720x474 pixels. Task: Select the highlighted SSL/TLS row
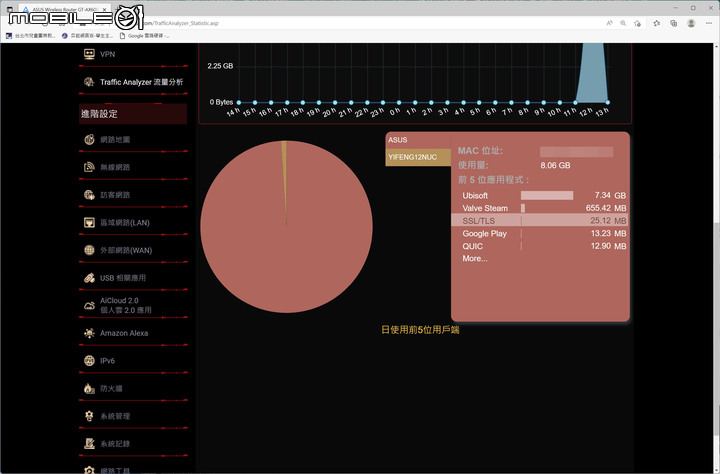pos(540,220)
